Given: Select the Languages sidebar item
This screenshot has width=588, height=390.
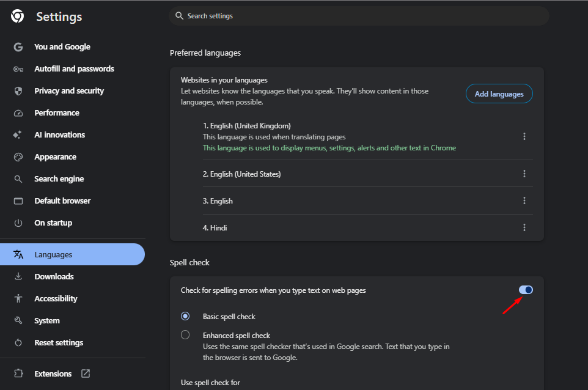Looking at the screenshot, I should (72, 255).
